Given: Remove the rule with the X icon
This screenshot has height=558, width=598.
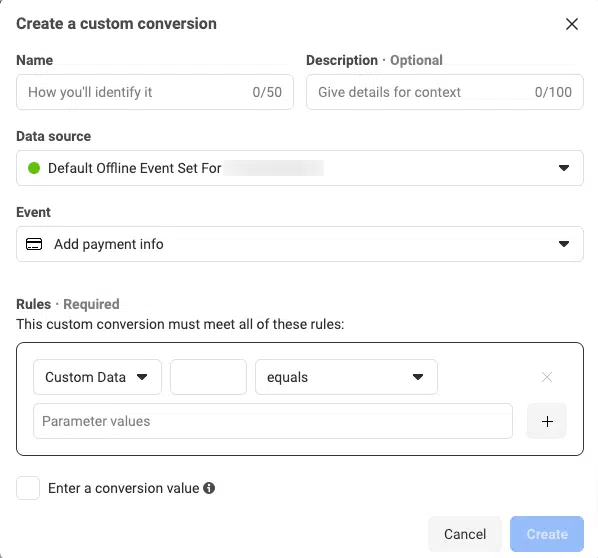Looking at the screenshot, I should pyautogui.click(x=547, y=377).
